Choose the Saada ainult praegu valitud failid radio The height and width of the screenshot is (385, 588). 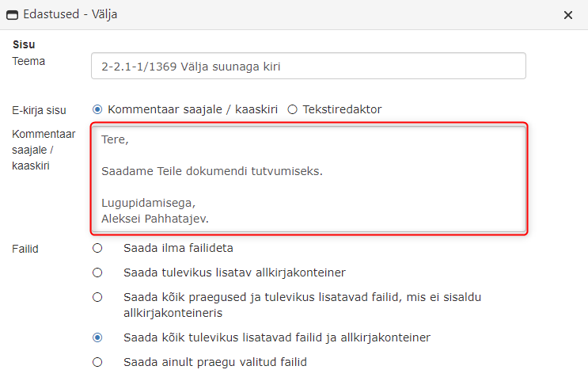(97, 362)
